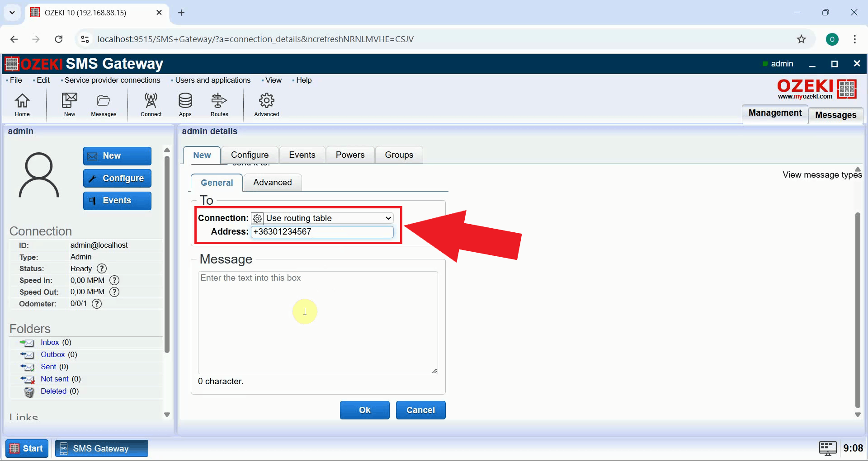Image resolution: width=868 pixels, height=461 pixels.
Task: Switch to the Powers tab
Action: (x=350, y=155)
